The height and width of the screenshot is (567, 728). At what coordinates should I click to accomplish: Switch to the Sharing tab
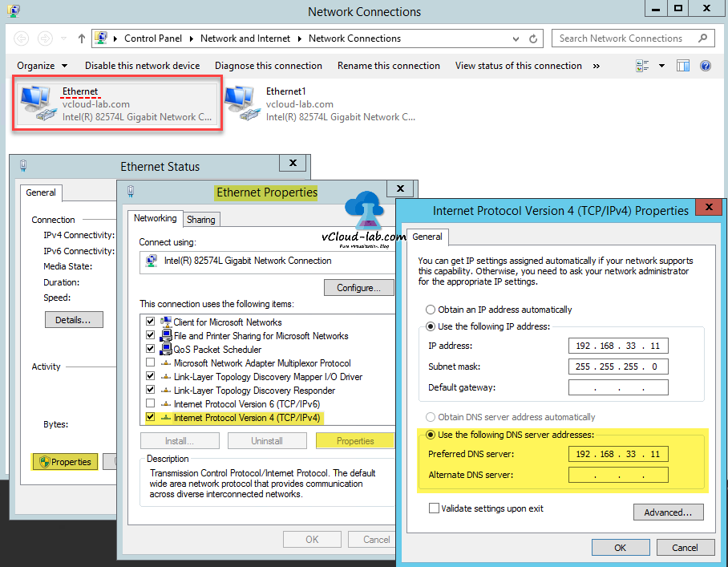(x=200, y=219)
